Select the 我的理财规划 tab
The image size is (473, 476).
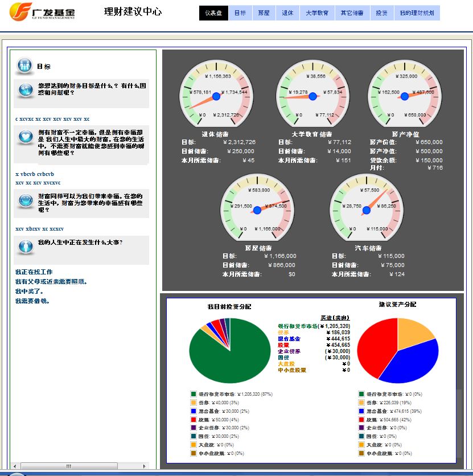[x=417, y=13]
